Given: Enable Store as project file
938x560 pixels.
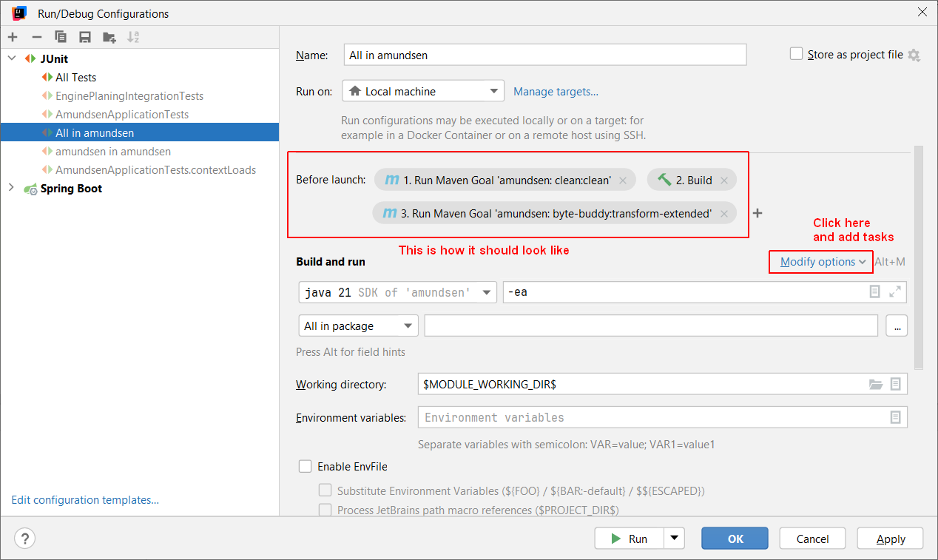Looking at the screenshot, I should (x=796, y=54).
